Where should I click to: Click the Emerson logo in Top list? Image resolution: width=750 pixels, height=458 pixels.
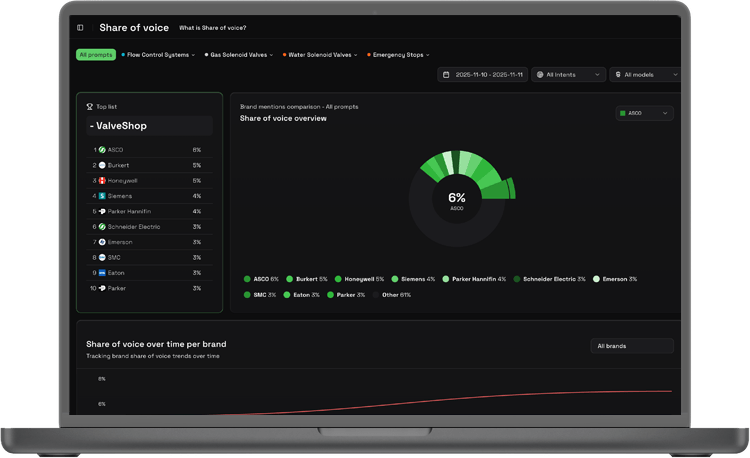coord(102,242)
